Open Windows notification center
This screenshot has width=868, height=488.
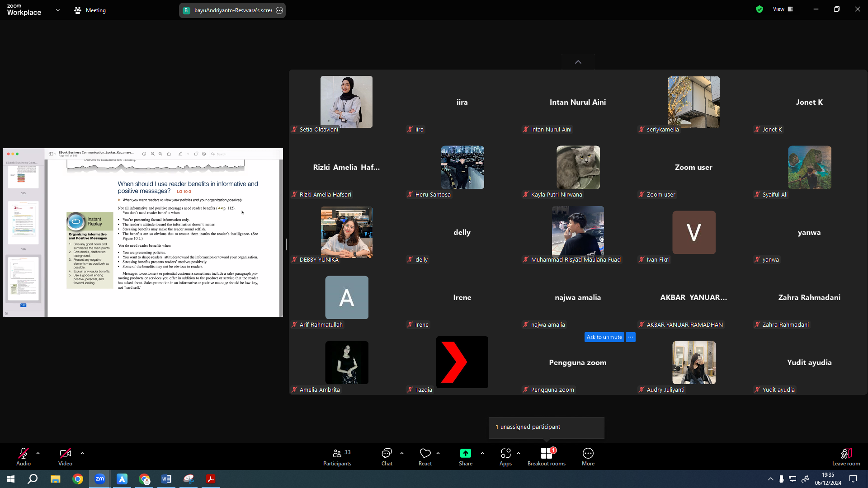(853, 479)
